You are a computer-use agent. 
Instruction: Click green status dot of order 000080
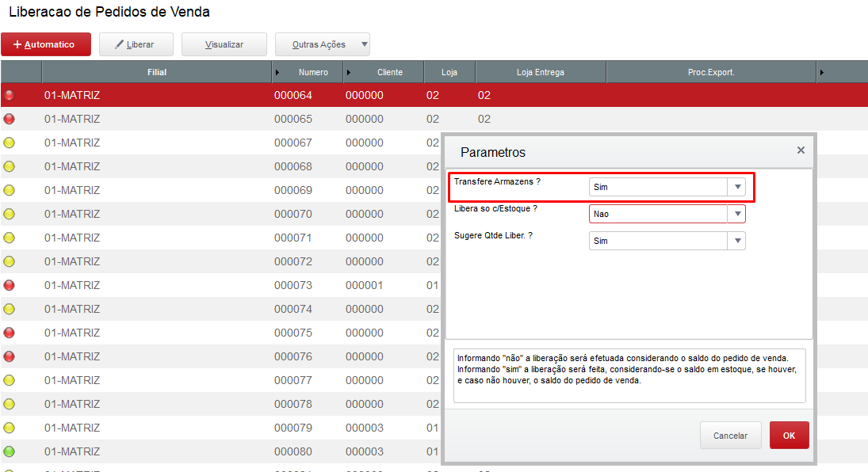[10, 452]
